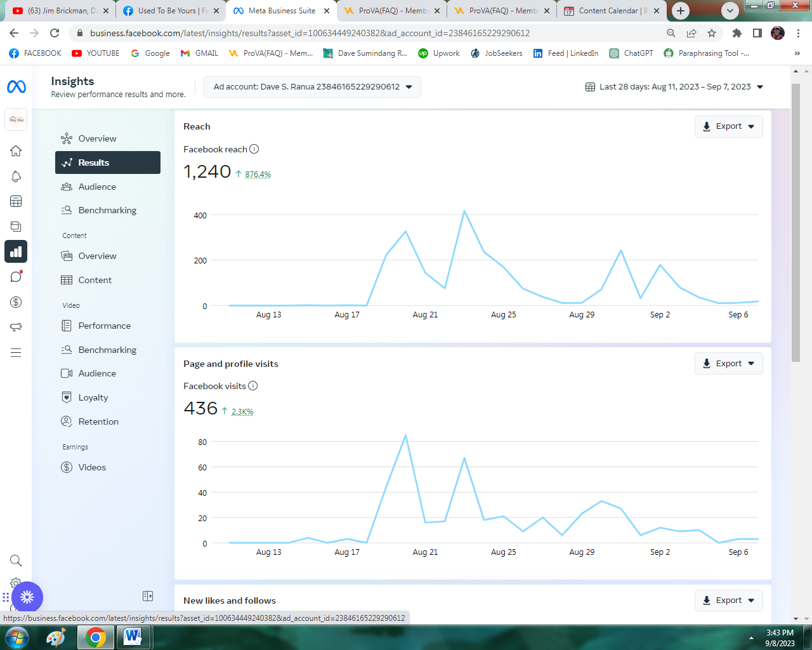Open Audience under Video section

[108, 373]
